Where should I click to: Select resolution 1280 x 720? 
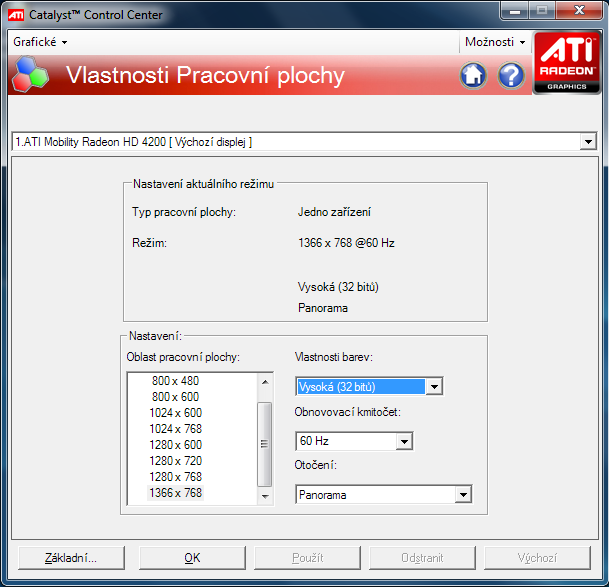[x=176, y=461]
